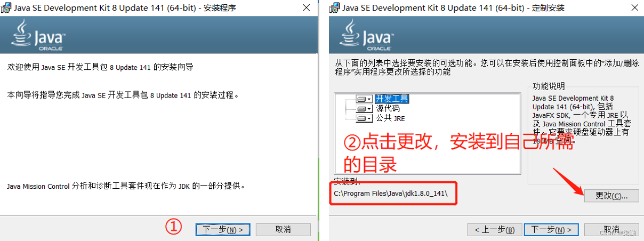Select the 源代码 feature row

coord(388,108)
